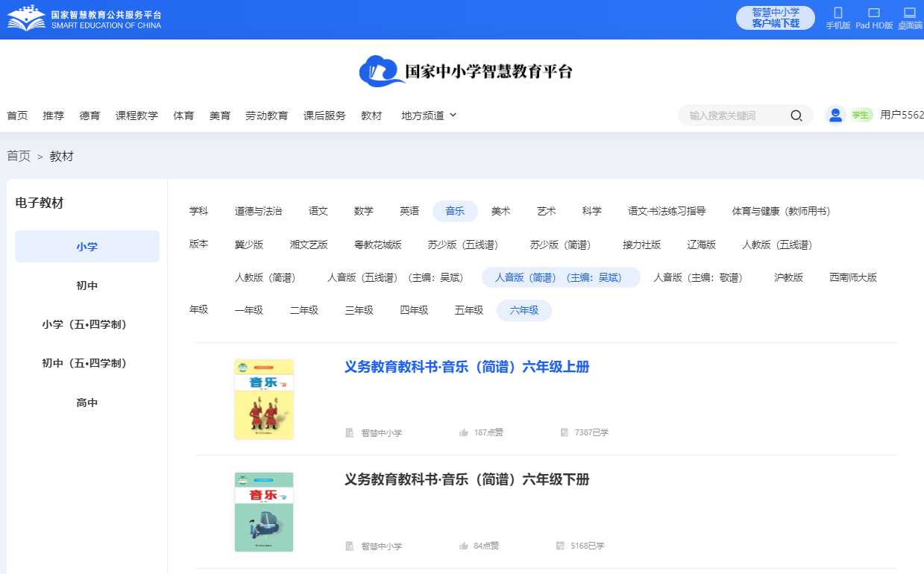Select 高中 in the left sidebar
This screenshot has height=574, width=924.
pyautogui.click(x=87, y=403)
